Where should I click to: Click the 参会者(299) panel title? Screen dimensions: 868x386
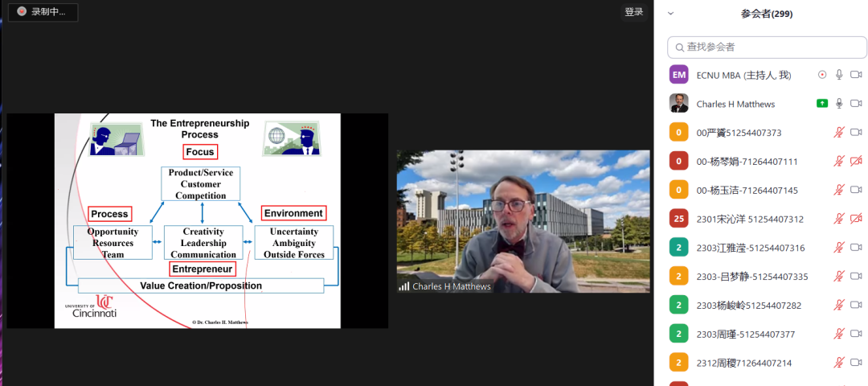(766, 14)
